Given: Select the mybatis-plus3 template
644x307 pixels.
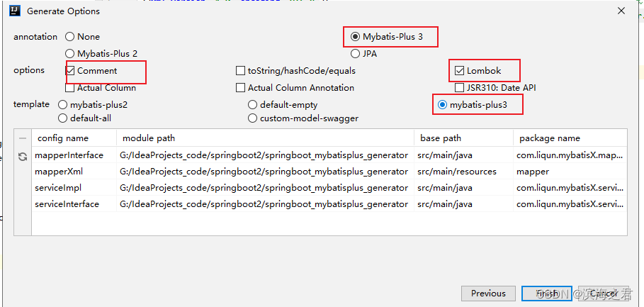Looking at the screenshot, I should pos(442,105).
